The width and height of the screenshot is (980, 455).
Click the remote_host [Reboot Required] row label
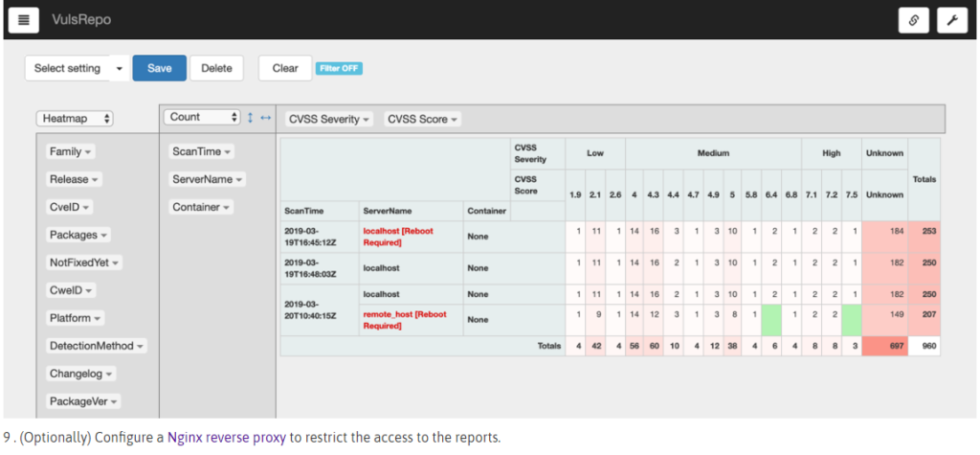coord(404,319)
